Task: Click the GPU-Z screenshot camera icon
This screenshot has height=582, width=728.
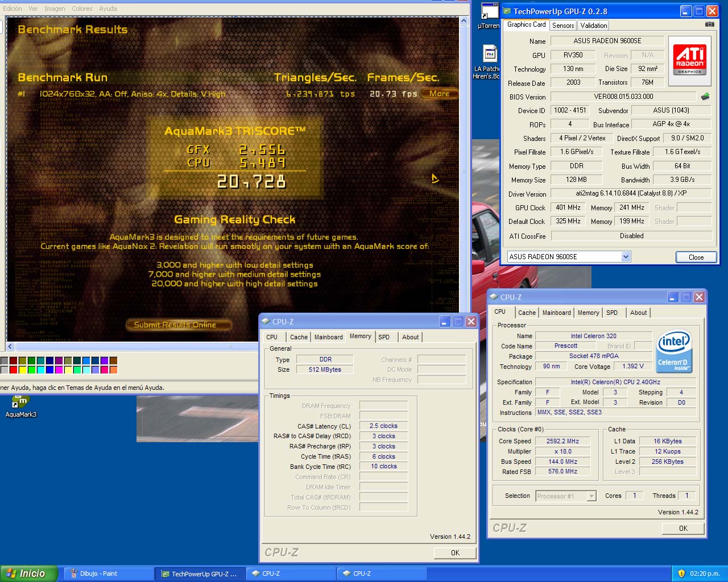Action: [x=710, y=24]
